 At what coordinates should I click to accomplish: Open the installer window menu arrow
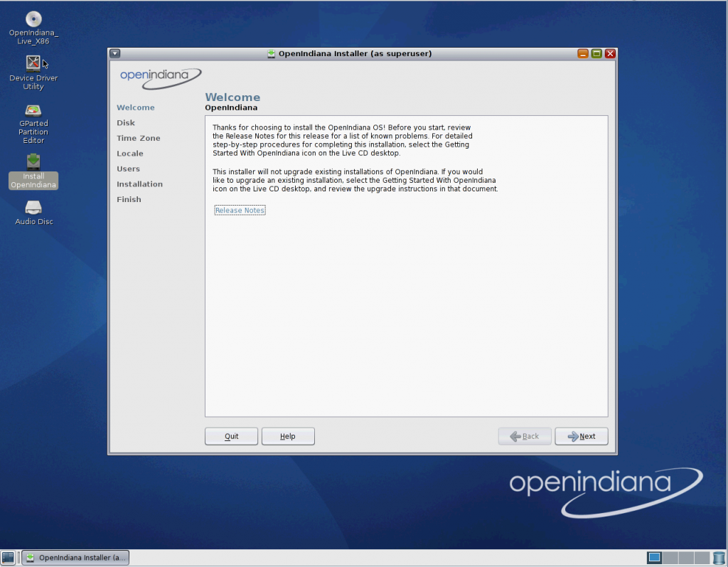tap(115, 53)
